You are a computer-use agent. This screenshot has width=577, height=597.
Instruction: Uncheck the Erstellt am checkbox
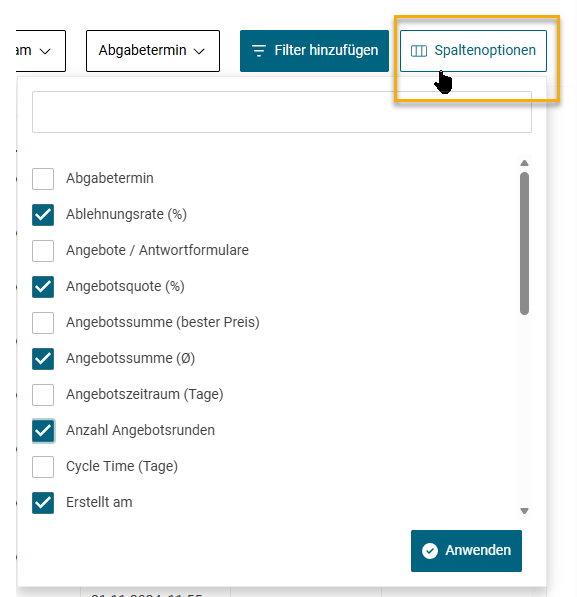point(43,503)
